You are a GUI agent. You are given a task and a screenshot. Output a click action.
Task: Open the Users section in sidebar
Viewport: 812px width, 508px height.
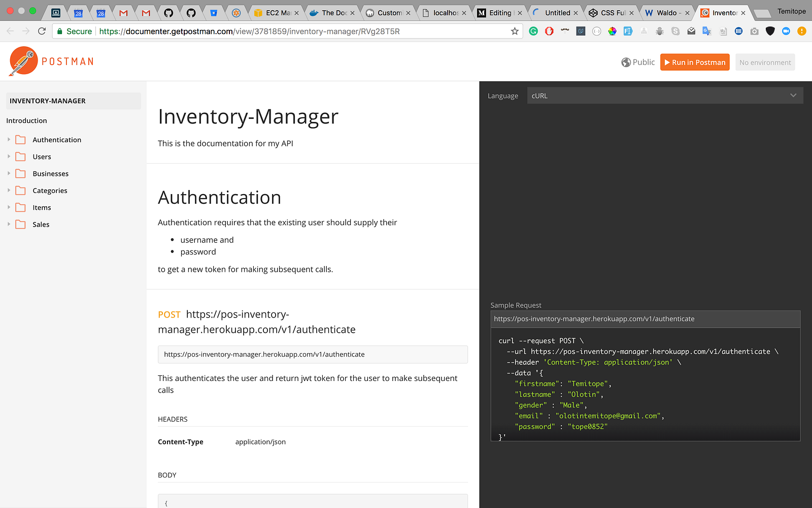(x=42, y=156)
